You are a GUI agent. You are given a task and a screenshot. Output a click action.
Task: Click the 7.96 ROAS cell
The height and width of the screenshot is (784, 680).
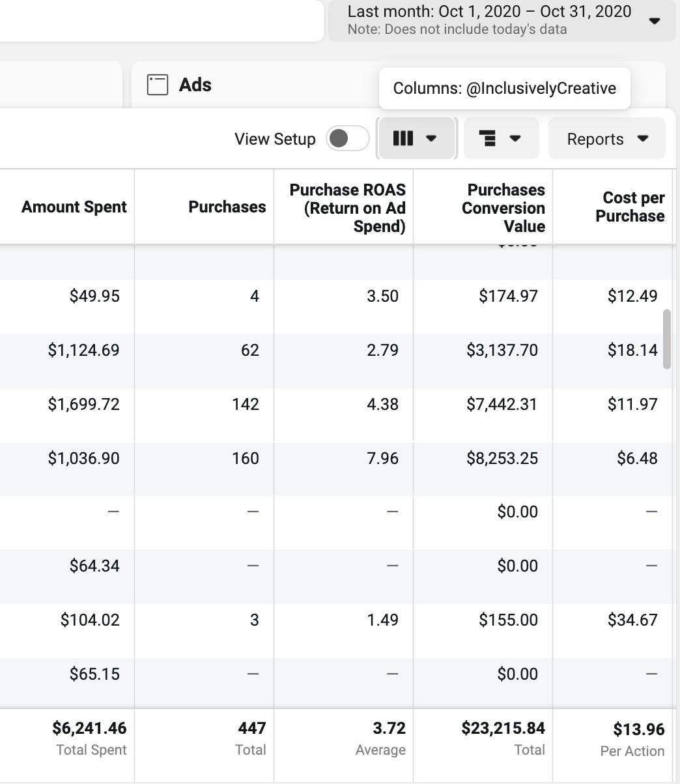point(382,458)
